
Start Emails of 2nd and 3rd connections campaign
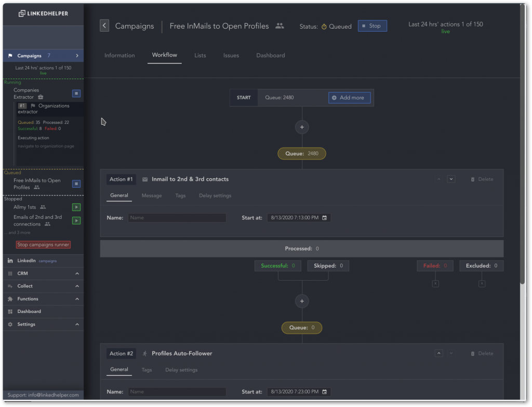pos(76,220)
